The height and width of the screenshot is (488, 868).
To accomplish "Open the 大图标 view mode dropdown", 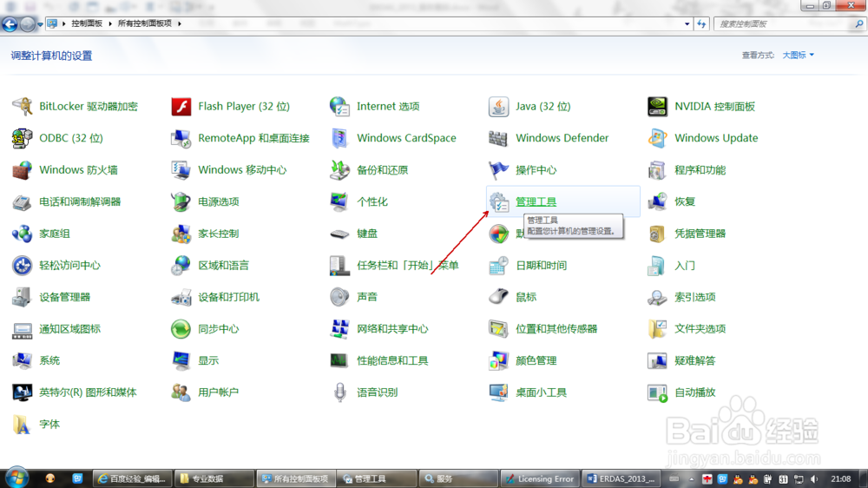I will [x=799, y=55].
